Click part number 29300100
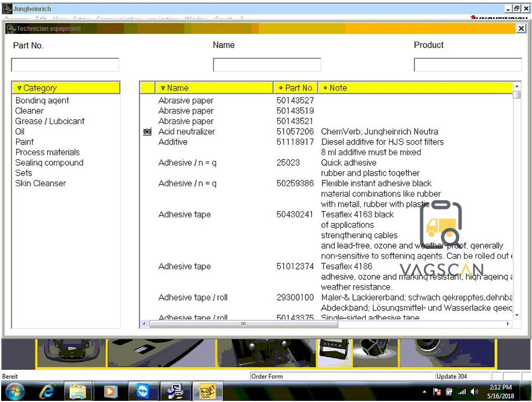The width and height of the screenshot is (532, 402). pos(295,297)
